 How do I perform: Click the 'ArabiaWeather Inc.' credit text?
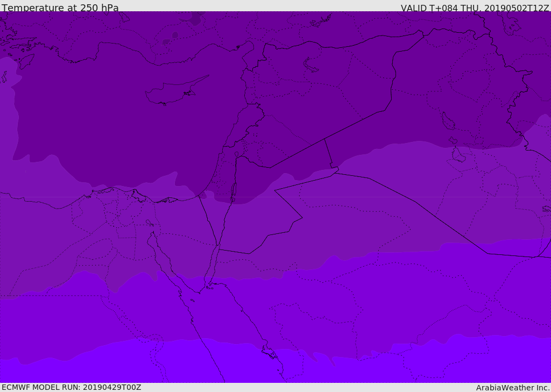pyautogui.click(x=513, y=388)
